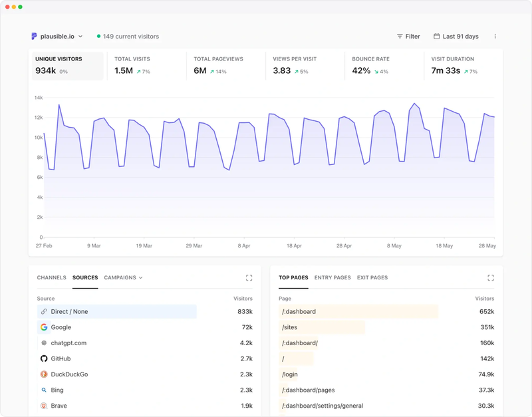The width and height of the screenshot is (532, 417).
Task: Click the Direct / None link icon
Action: pos(44,311)
